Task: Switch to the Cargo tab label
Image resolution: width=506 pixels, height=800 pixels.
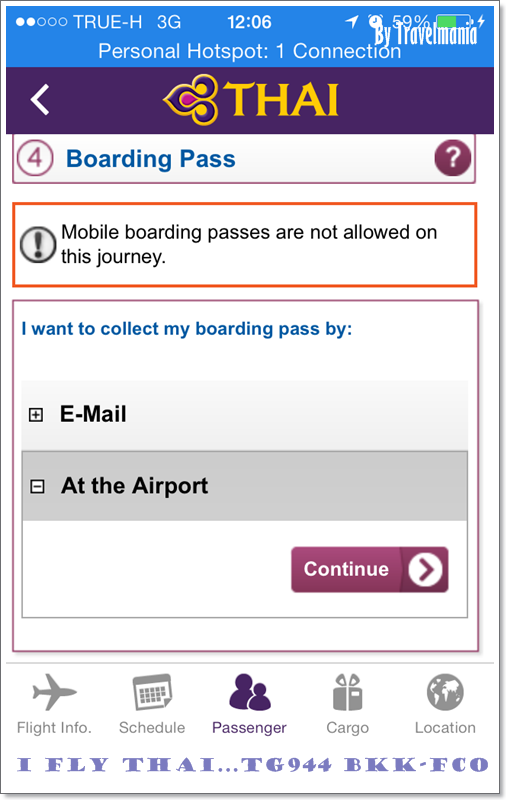Action: pyautogui.click(x=347, y=728)
